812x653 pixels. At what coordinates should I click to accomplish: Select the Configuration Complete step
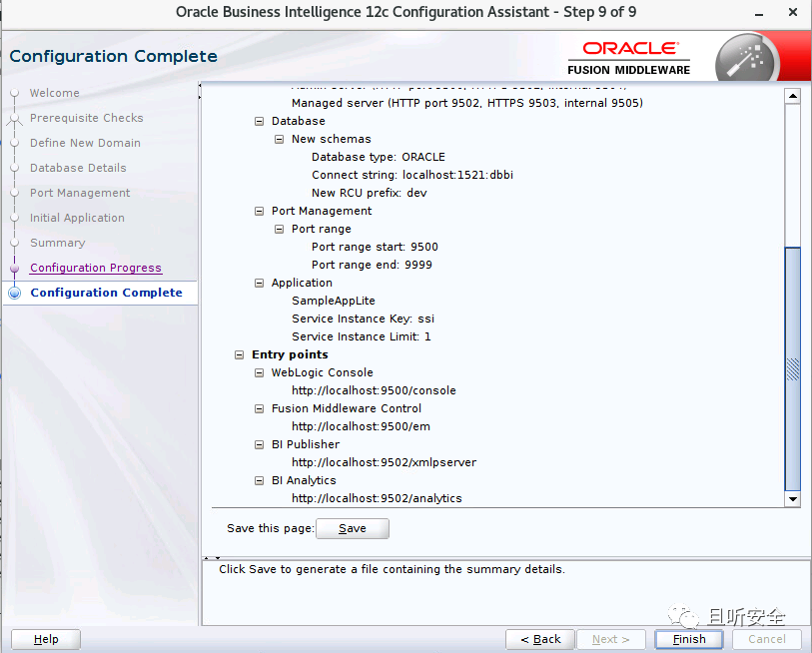click(106, 293)
